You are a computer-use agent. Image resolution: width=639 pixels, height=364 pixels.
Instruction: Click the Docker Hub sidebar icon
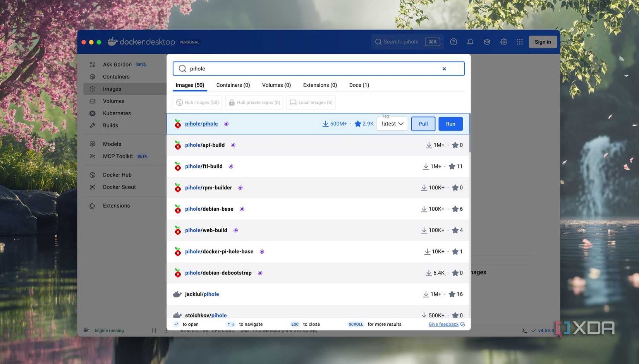coord(92,175)
